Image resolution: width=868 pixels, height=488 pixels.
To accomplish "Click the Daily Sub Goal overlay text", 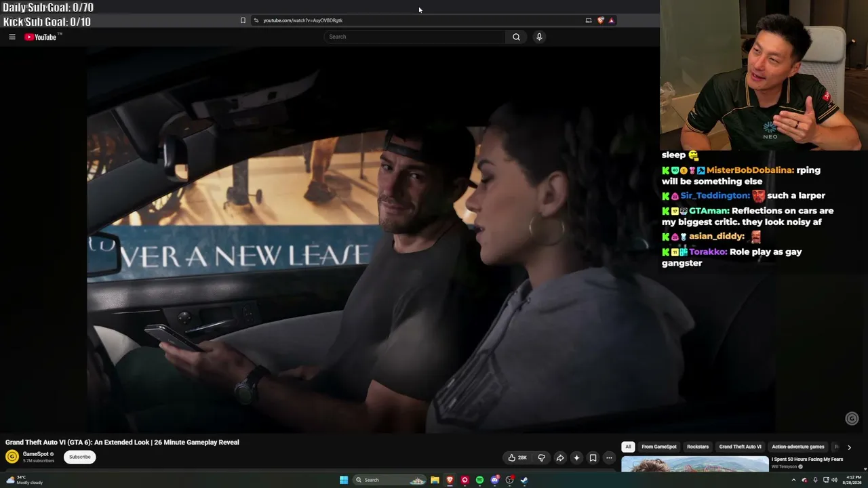I will tap(48, 7).
